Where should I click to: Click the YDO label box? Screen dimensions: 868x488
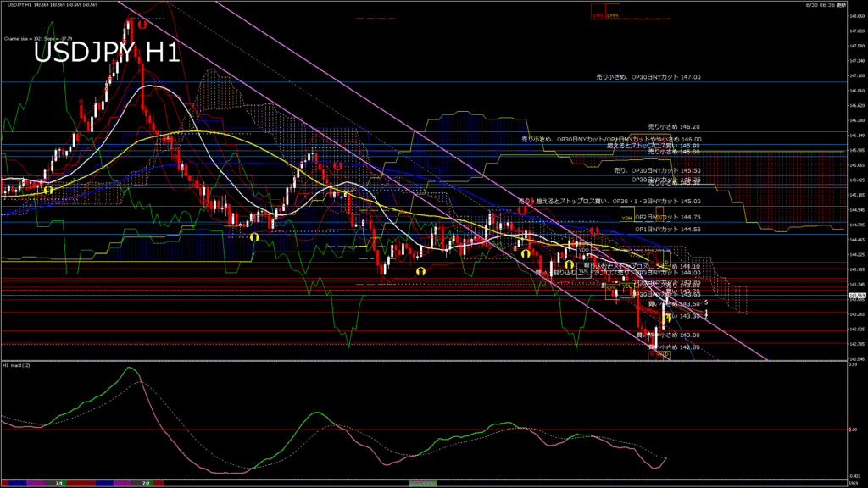(584, 251)
